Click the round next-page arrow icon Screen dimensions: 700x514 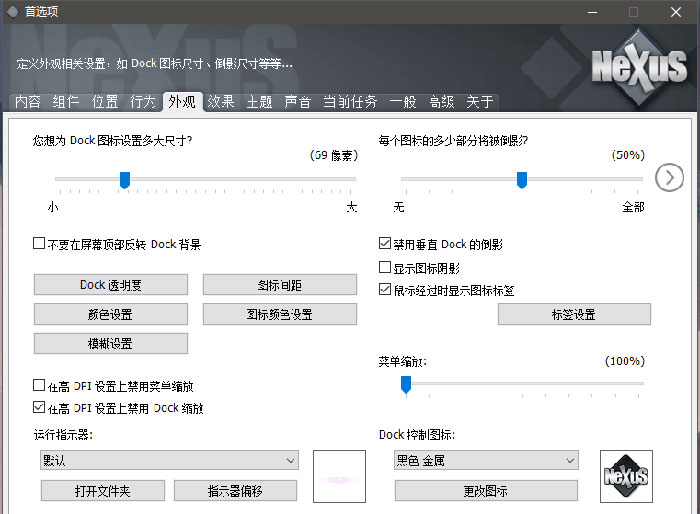pos(669,178)
